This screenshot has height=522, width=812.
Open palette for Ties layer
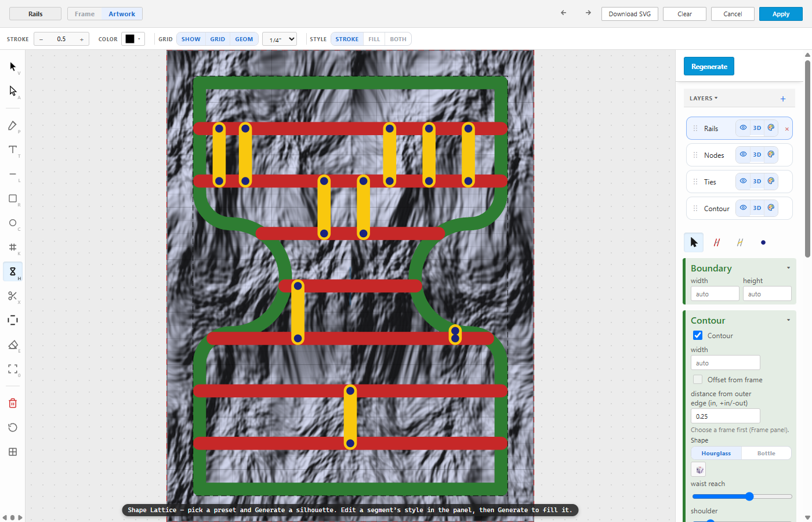pyautogui.click(x=771, y=181)
